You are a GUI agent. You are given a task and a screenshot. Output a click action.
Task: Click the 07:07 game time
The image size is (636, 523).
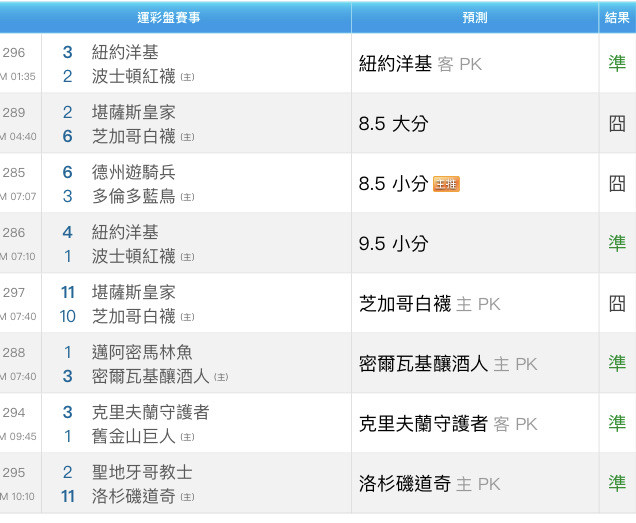[23, 197]
